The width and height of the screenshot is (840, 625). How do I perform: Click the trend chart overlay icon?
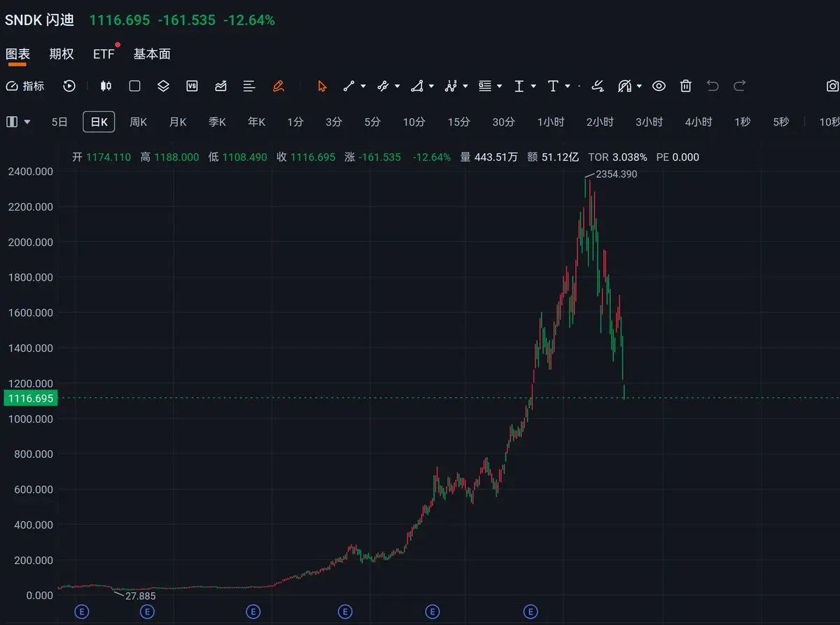(x=221, y=86)
